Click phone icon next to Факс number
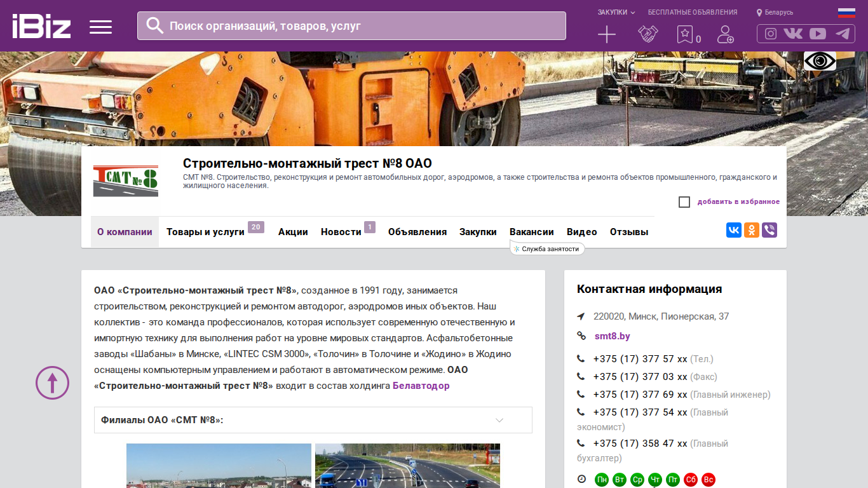This screenshot has width=868, height=488. tap(581, 377)
